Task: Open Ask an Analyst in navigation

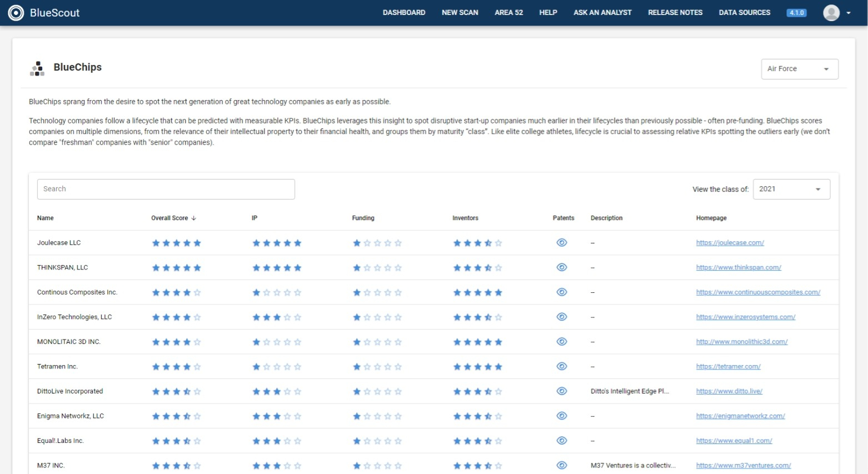Action: tap(602, 13)
